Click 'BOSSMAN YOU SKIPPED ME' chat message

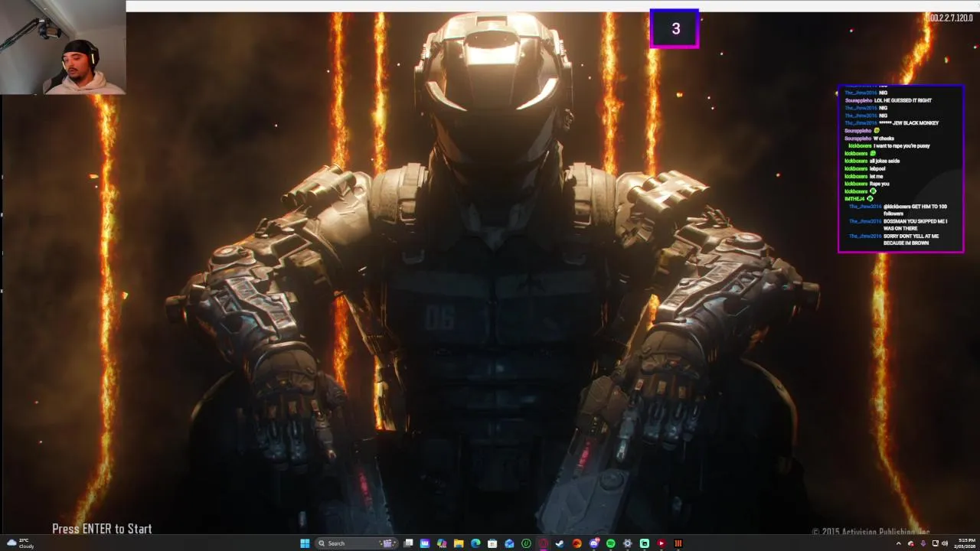point(916,224)
